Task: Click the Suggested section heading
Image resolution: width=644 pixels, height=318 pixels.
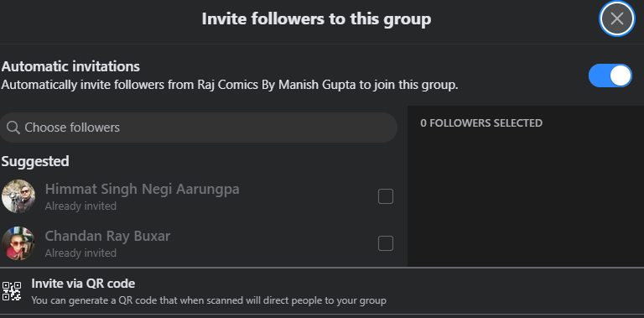Action: click(x=35, y=161)
